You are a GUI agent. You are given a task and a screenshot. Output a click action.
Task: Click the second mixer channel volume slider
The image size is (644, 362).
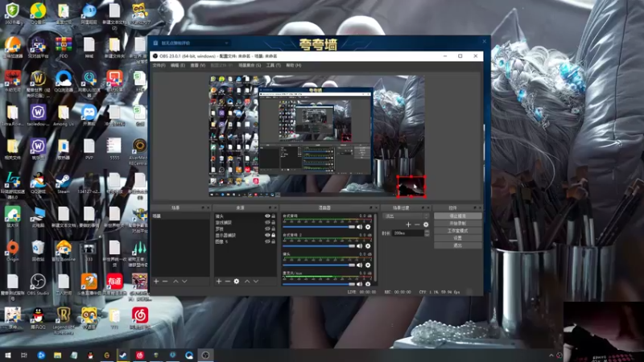[319, 246]
